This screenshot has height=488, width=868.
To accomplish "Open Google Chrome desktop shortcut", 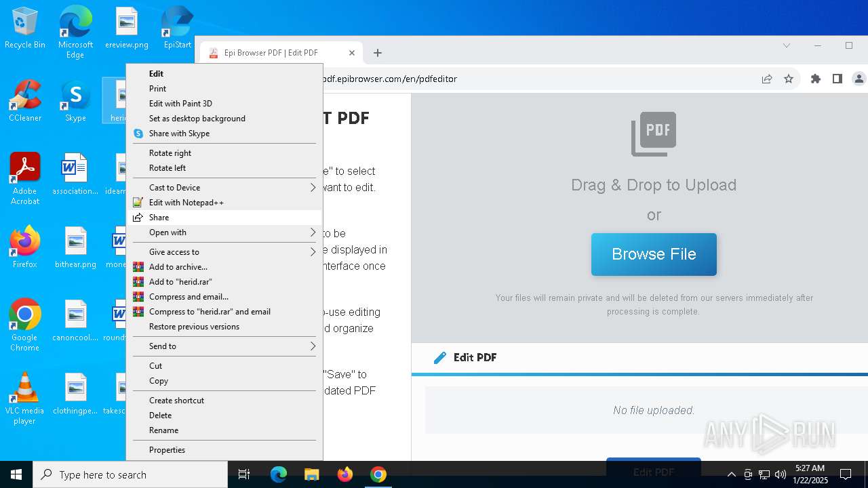I will coord(25,325).
